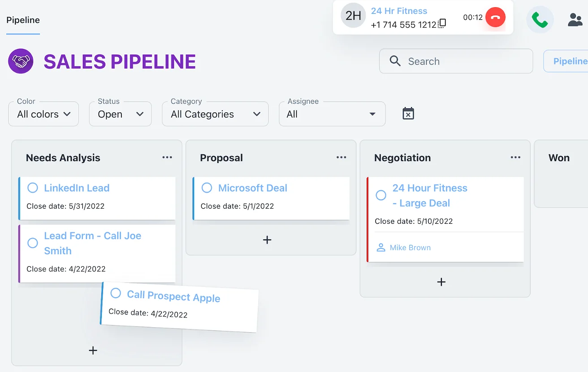
Task: Open Mike Brown assignee link
Action: coord(410,248)
